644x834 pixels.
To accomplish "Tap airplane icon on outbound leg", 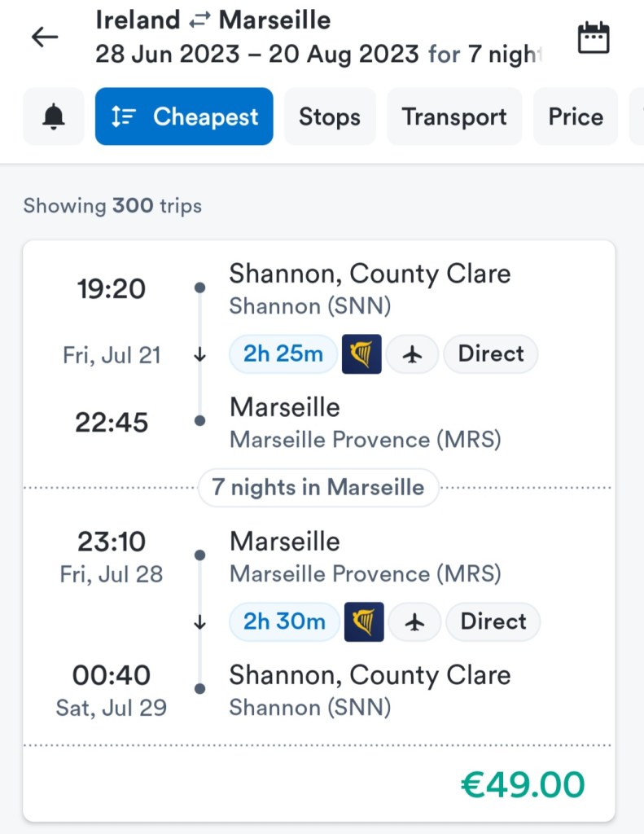I will click(413, 354).
